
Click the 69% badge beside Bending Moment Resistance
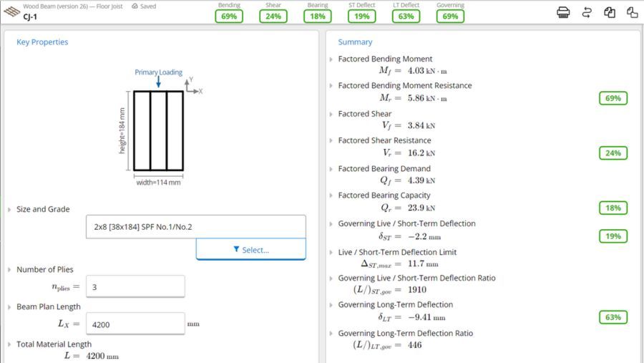[x=613, y=98]
